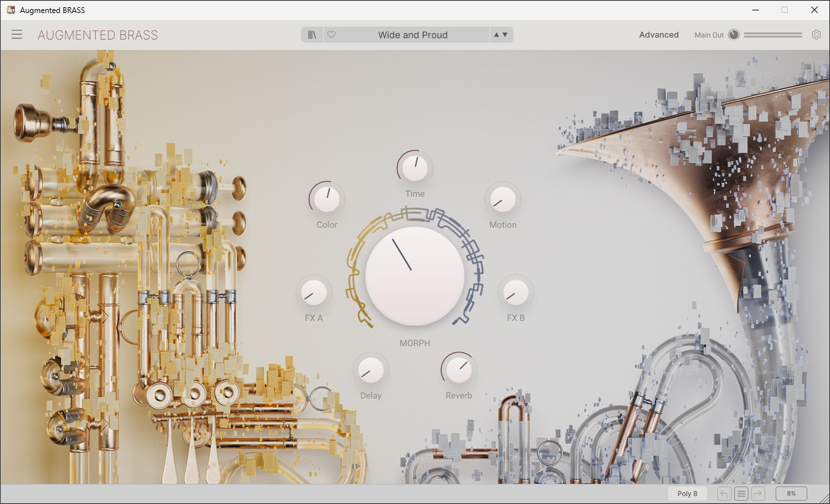The height and width of the screenshot is (504, 830).
Task: Open the 'Wide and Proud' preset name dropdown
Action: pos(413,35)
